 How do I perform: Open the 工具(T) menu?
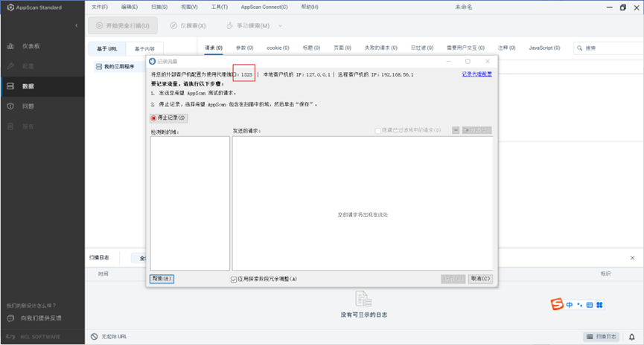pyautogui.click(x=220, y=7)
